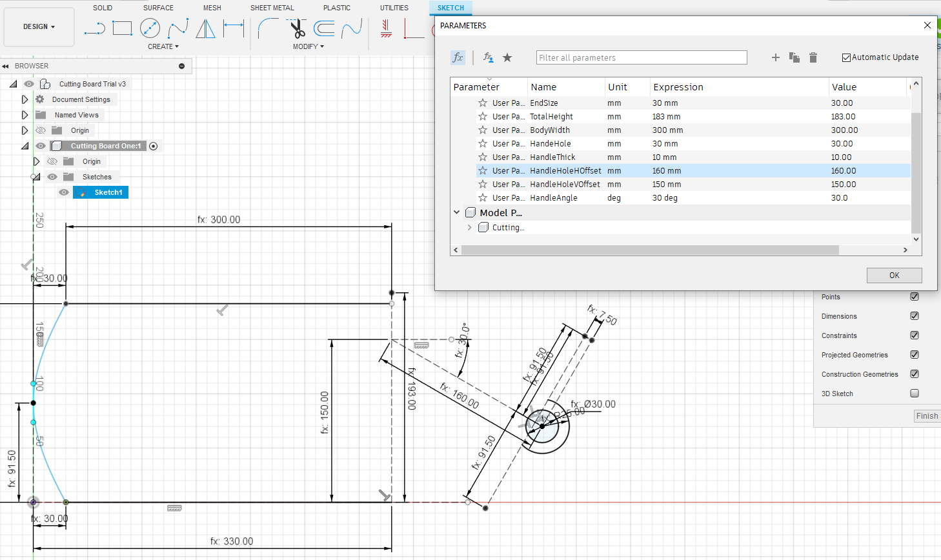Switch to the UTILITIES tab
The image size is (941, 560).
pyautogui.click(x=394, y=8)
